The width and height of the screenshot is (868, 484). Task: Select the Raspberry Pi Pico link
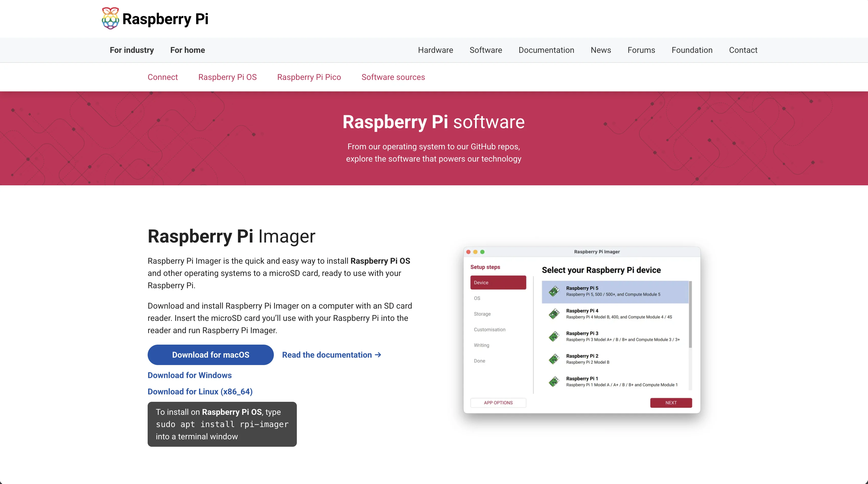coord(309,77)
